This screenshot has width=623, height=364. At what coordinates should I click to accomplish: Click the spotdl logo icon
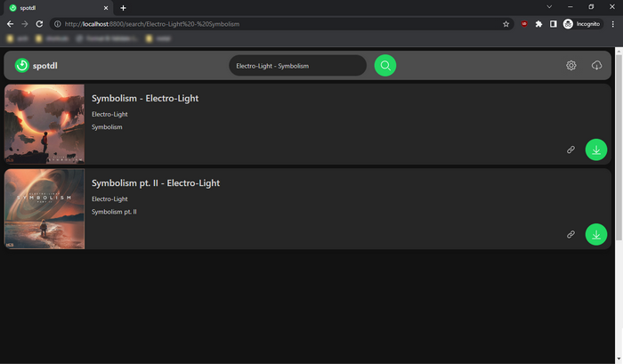click(x=22, y=65)
